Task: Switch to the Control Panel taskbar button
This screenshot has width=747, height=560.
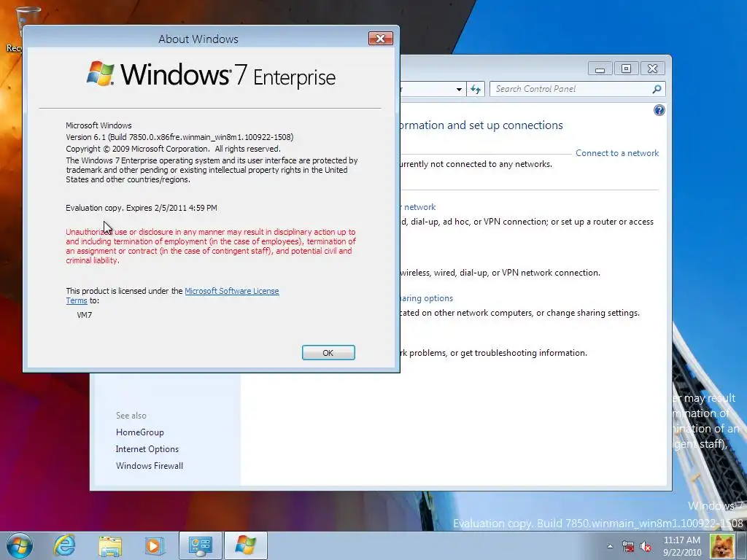Action: pyautogui.click(x=200, y=545)
